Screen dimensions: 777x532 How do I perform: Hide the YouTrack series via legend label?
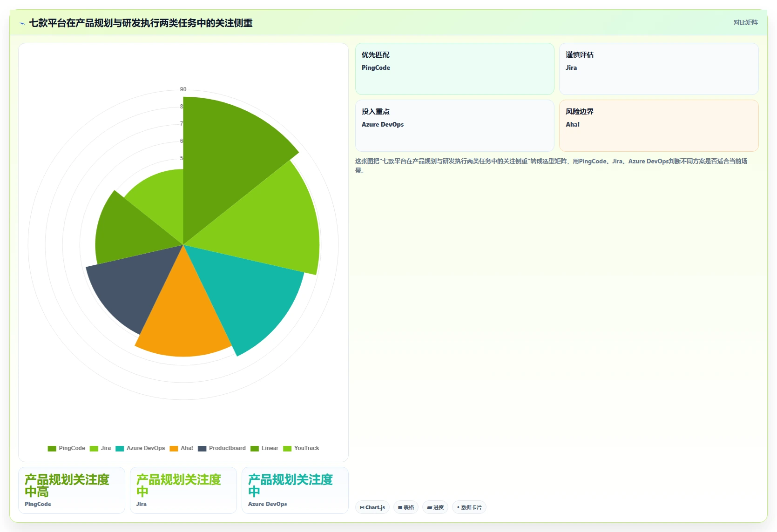(307, 448)
